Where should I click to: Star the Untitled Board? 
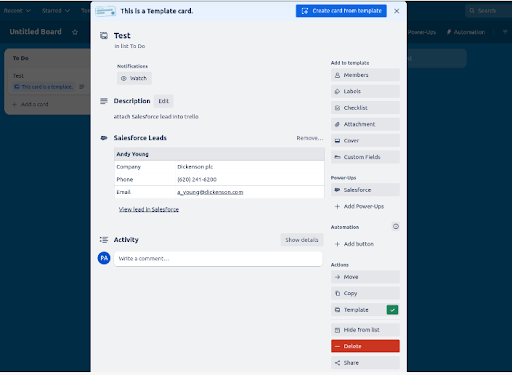coord(75,32)
